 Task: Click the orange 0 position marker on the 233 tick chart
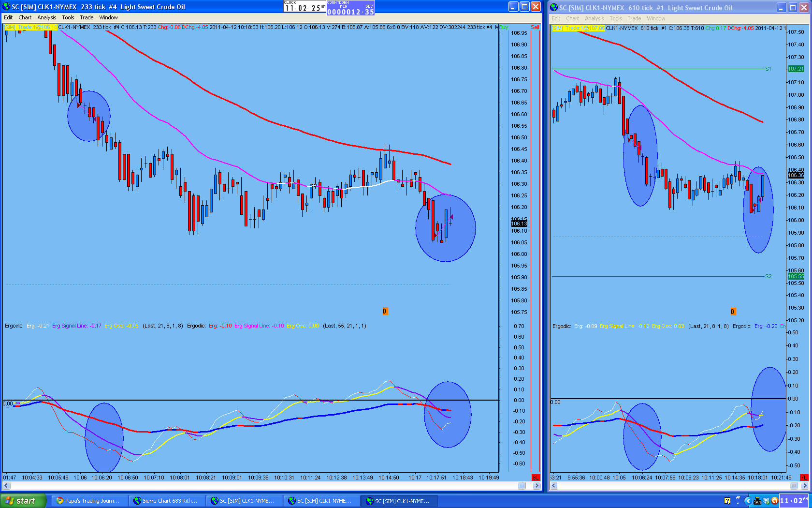click(x=385, y=312)
